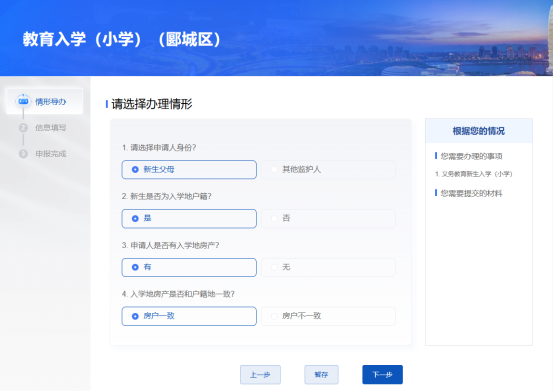Click question 2 text 新生是否为入学地户籍
The width and height of the screenshot is (553, 391).
(166, 196)
